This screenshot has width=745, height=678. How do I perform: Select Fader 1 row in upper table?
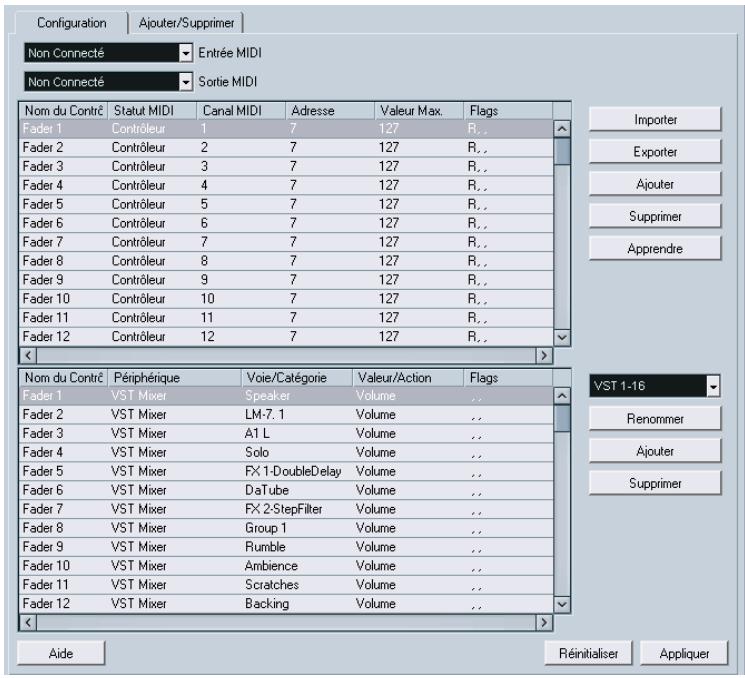coord(286,128)
